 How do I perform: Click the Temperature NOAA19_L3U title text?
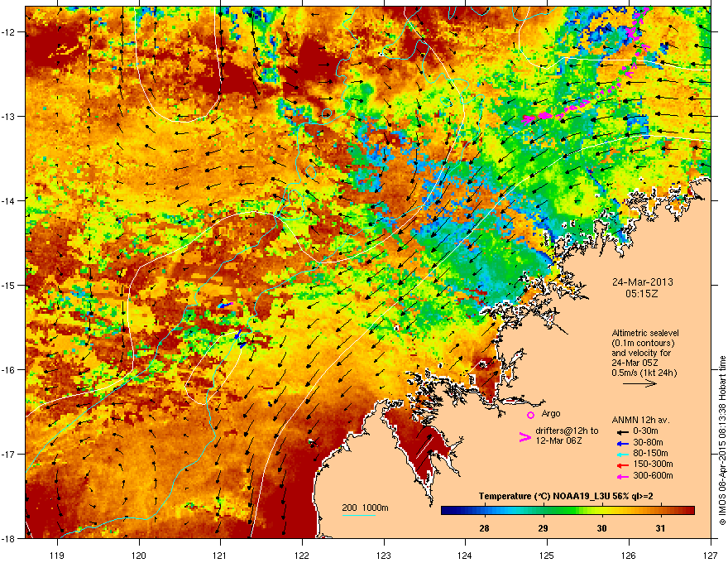click(566, 496)
